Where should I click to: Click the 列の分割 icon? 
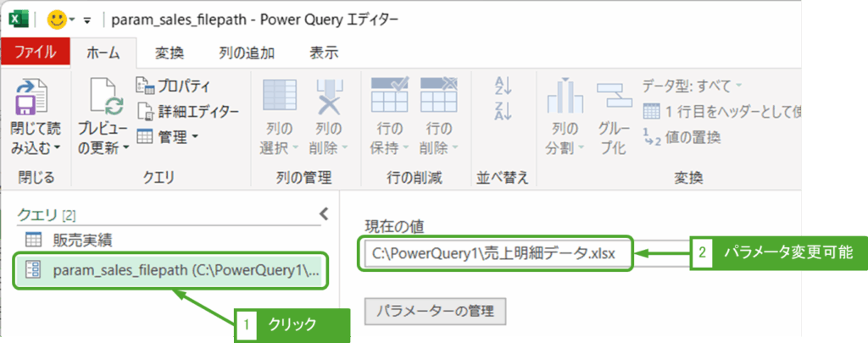point(565,97)
